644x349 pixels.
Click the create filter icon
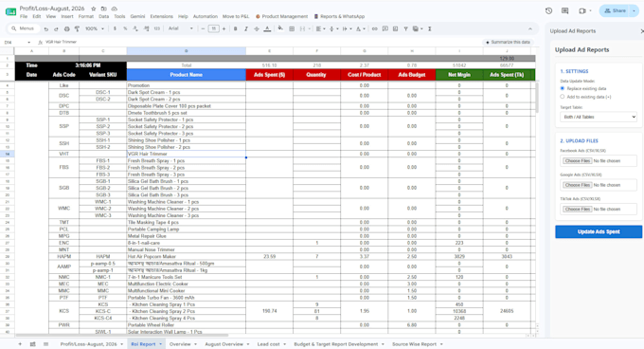point(405,28)
